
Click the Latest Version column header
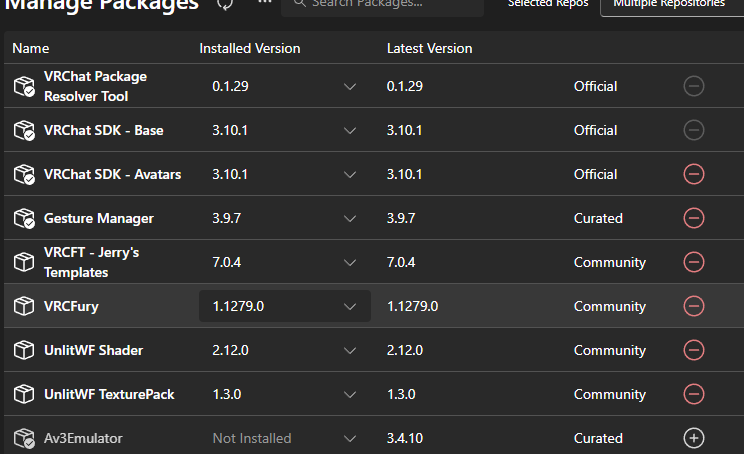coord(429,48)
